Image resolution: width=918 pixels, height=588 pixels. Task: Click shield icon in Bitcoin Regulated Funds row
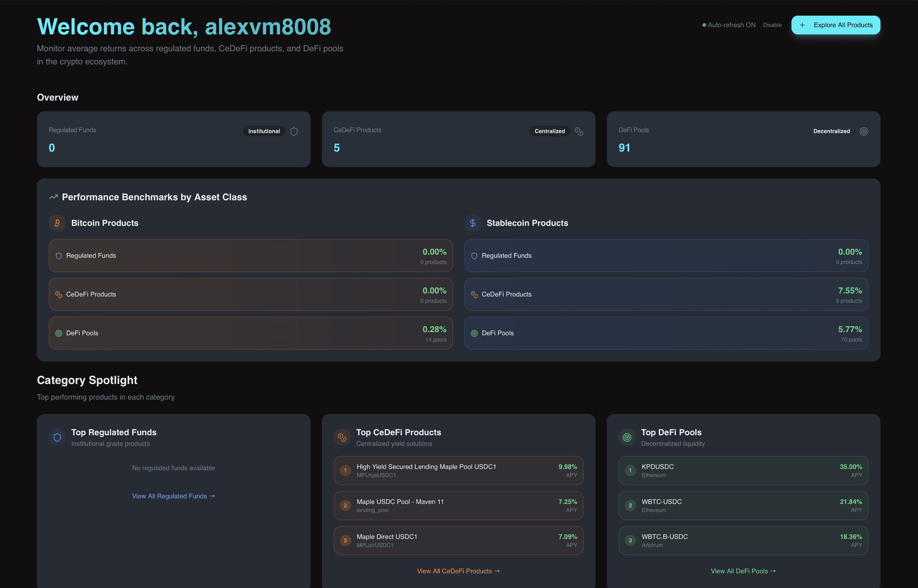click(59, 256)
